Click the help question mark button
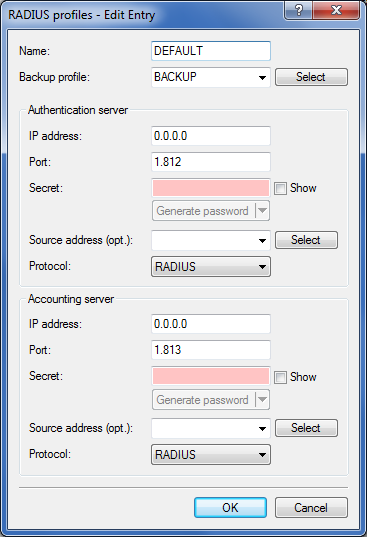The width and height of the screenshot is (367, 537). (299, 10)
